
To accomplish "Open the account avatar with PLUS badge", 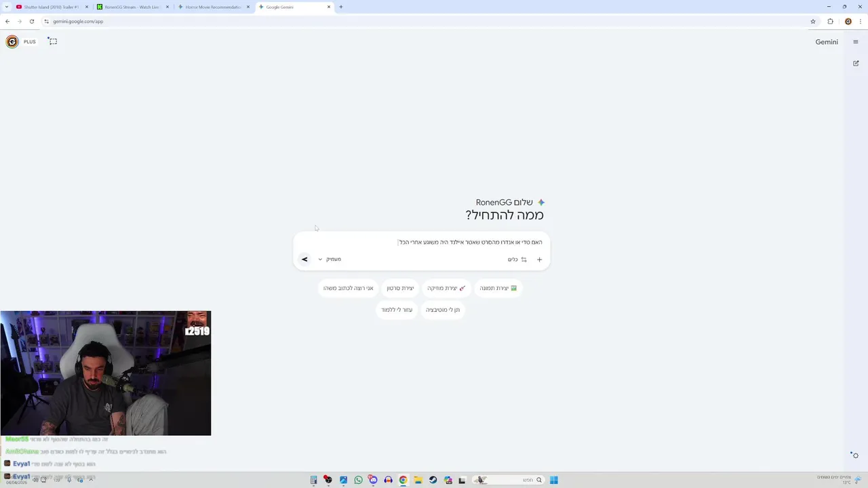I will (x=12, y=42).
